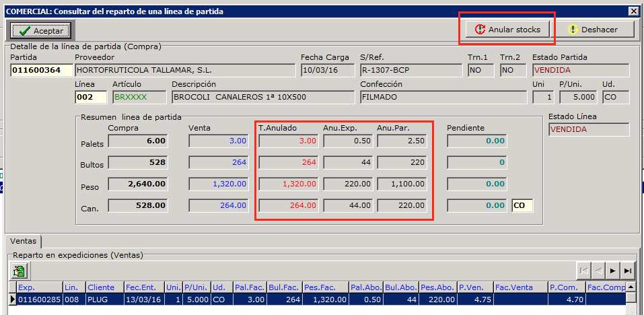This screenshot has width=644, height=315.
Task: Click the Anular stocks button
Action: coord(508,30)
